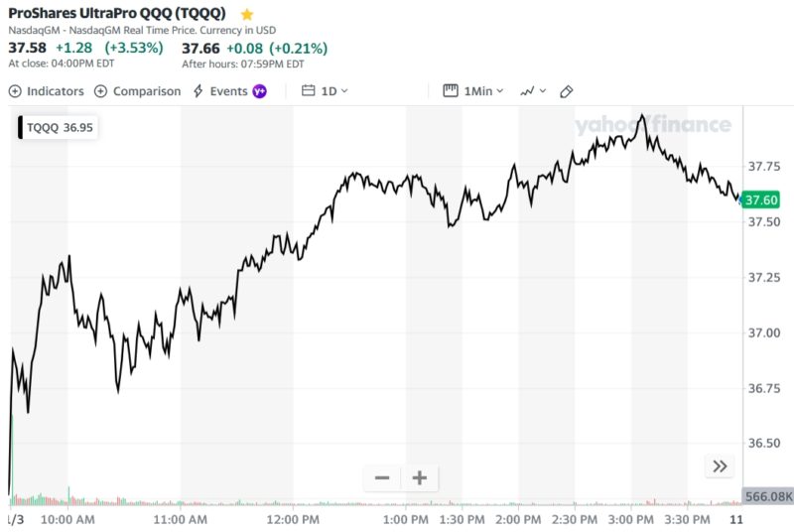This screenshot has height=532, width=794.
Task: Open Events lightning bolt option
Action: tap(219, 91)
